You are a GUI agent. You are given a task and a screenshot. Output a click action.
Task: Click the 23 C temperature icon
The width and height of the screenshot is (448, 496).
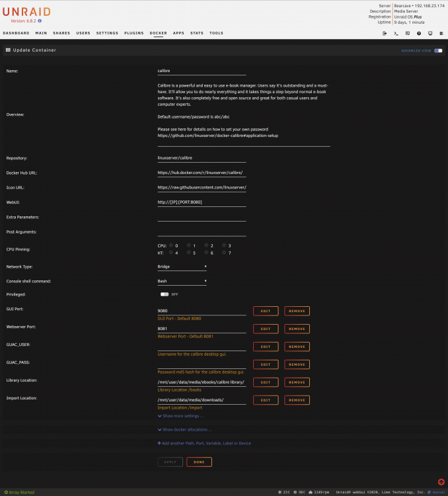pyautogui.click(x=280, y=492)
